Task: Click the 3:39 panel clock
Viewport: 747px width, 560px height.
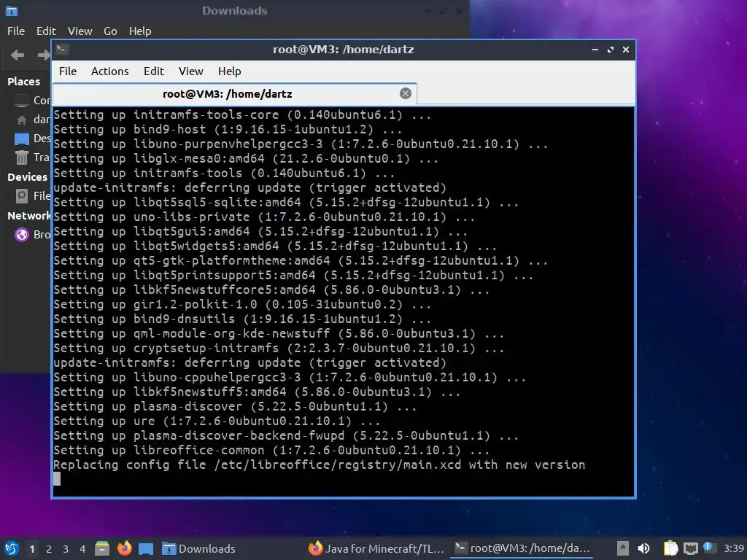Action: point(734,548)
